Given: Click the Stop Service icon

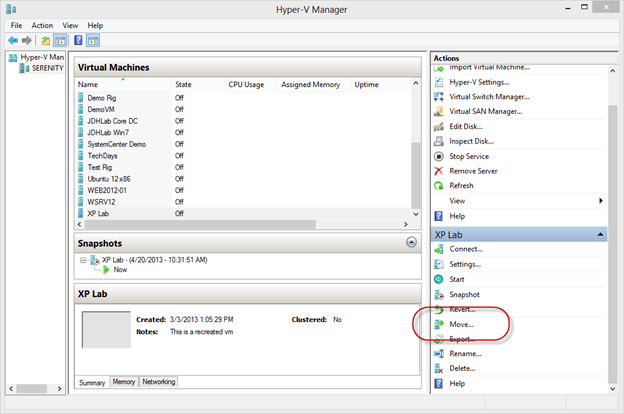Looking at the screenshot, I should (439, 156).
